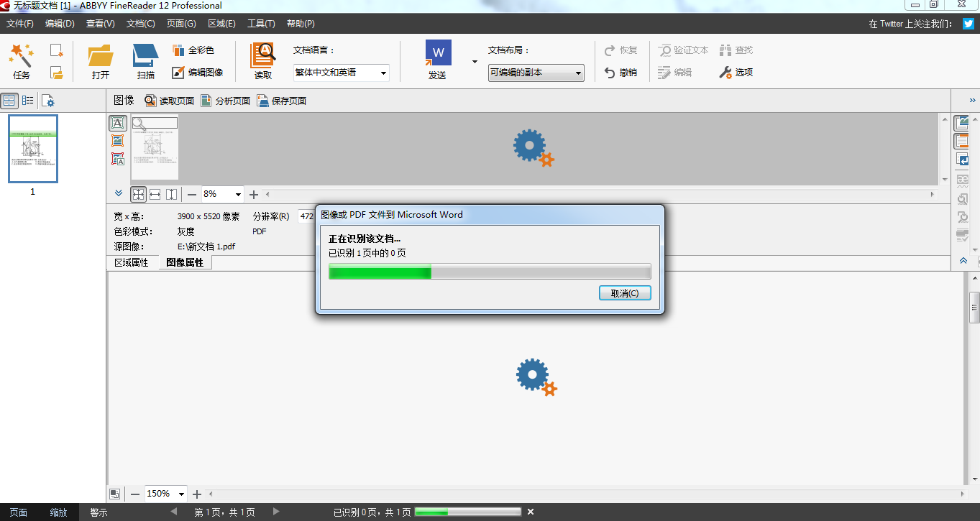The width and height of the screenshot is (980, 521).
Task: Switch to Area Properties tab (区域属性)
Action: coord(132,263)
